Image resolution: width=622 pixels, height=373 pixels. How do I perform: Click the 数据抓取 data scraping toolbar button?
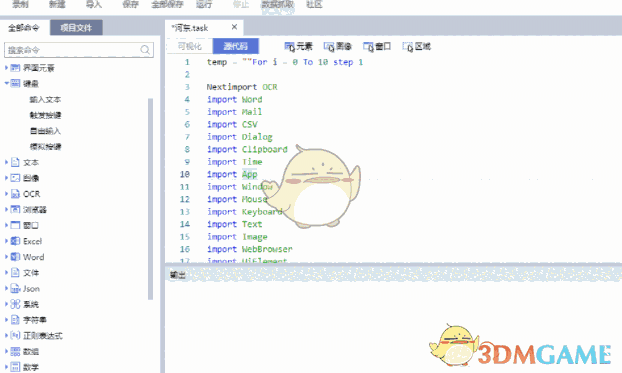278,4
